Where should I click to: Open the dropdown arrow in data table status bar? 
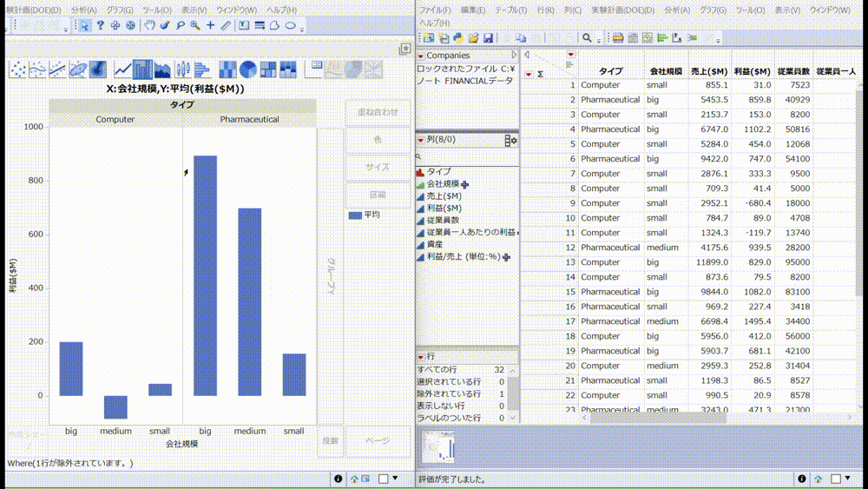click(x=847, y=478)
